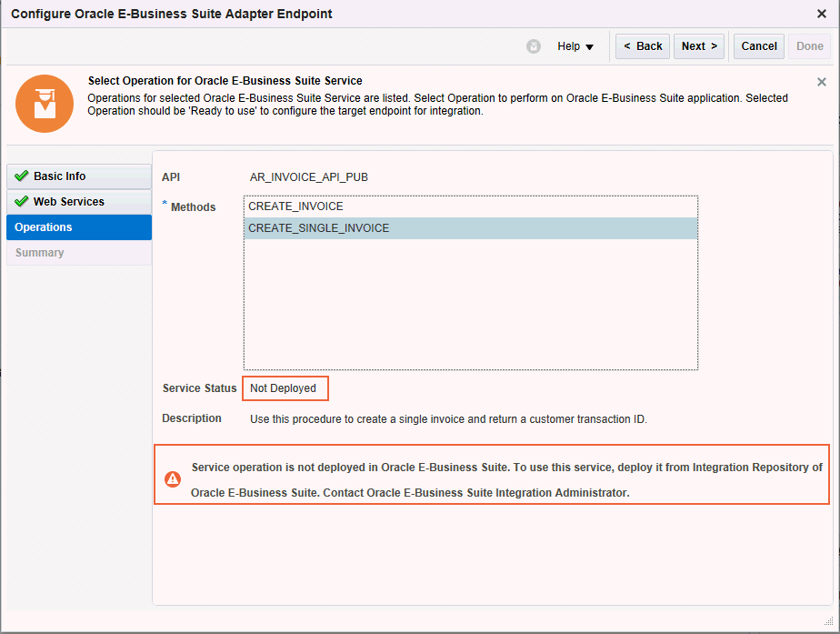The image size is (840, 634).
Task: Close the Select Operation info banner
Action: 821,82
